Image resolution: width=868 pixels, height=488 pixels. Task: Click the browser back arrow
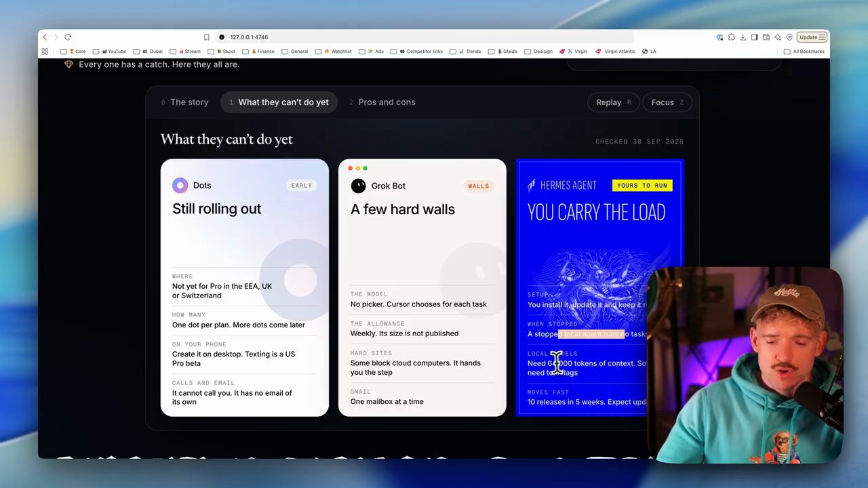point(45,37)
